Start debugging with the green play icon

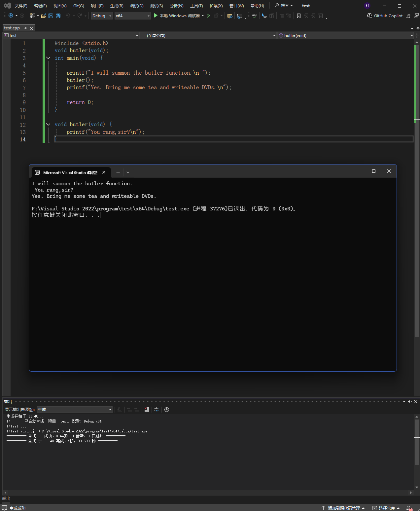(156, 16)
